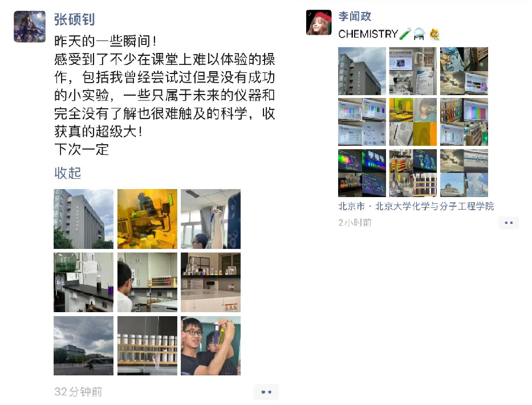View the last sky and street collage thumbnail
This screenshot has width=532, height=405.
[464, 173]
